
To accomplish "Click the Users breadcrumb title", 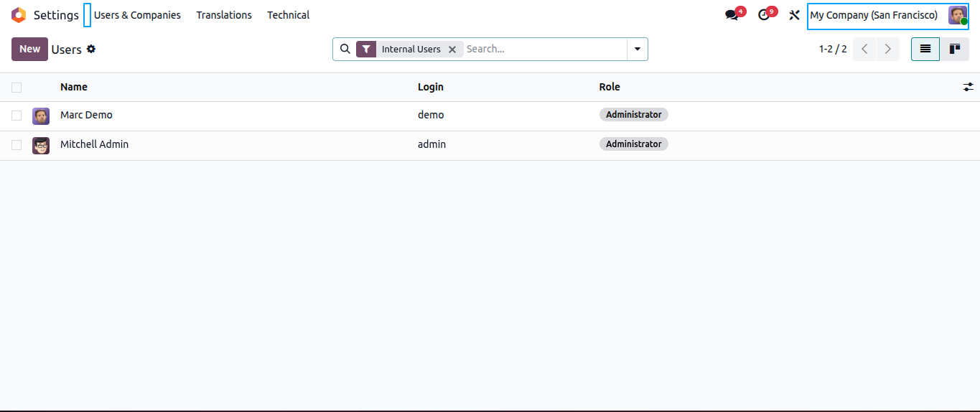I will pyautogui.click(x=66, y=50).
